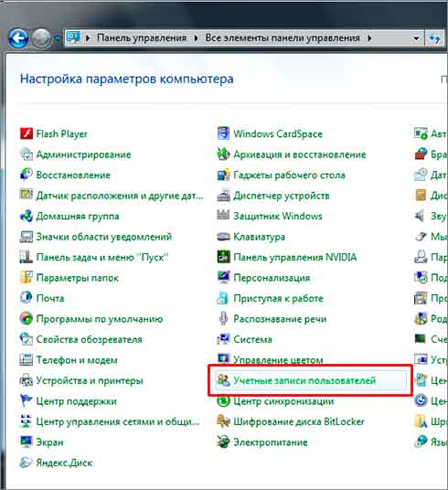Open Центр управления сетями link
The height and width of the screenshot is (490, 448).
[x=118, y=421]
